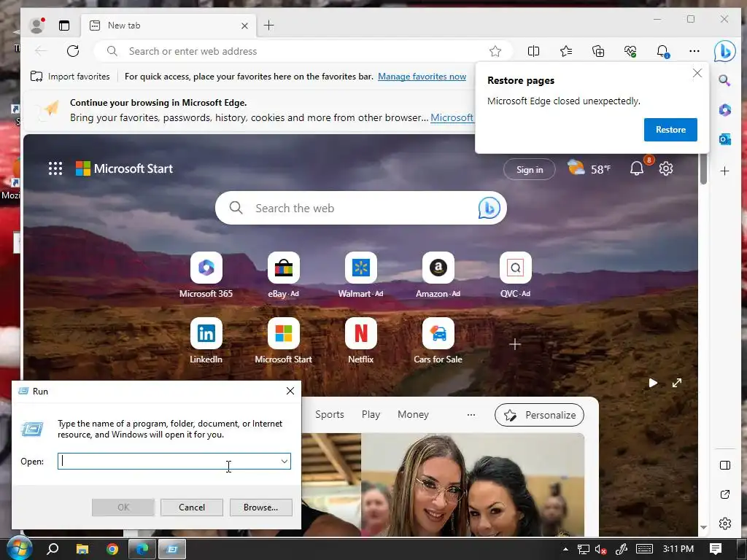Add this page to favorites star
Viewport: 747px width, 560px height.
pos(495,51)
